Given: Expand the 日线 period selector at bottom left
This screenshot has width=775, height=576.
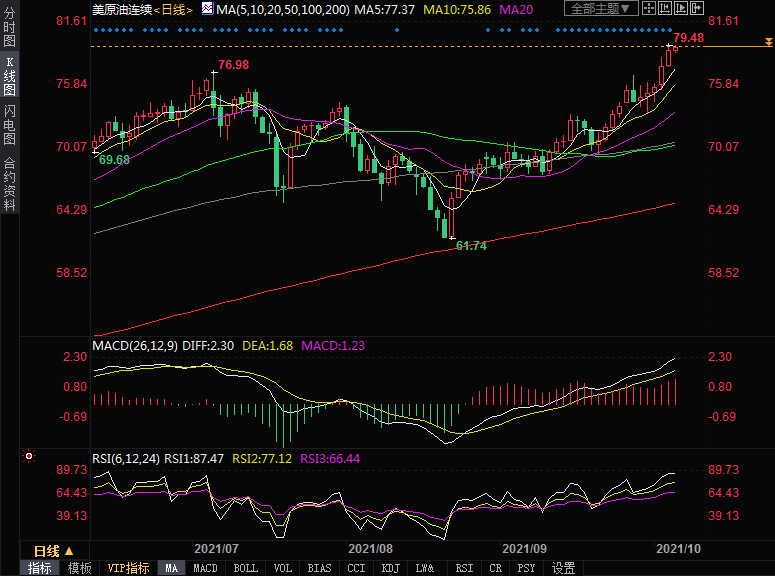Looking at the screenshot, I should pos(54,551).
